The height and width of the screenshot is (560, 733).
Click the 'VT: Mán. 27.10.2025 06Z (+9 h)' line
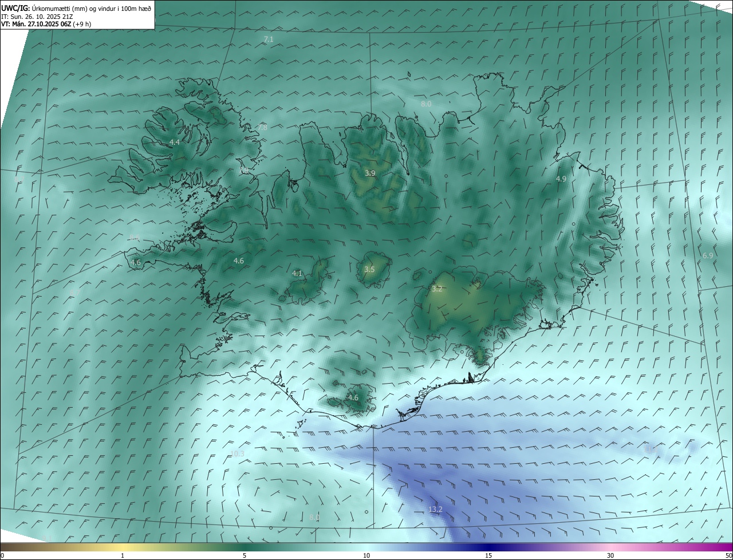coord(46,24)
